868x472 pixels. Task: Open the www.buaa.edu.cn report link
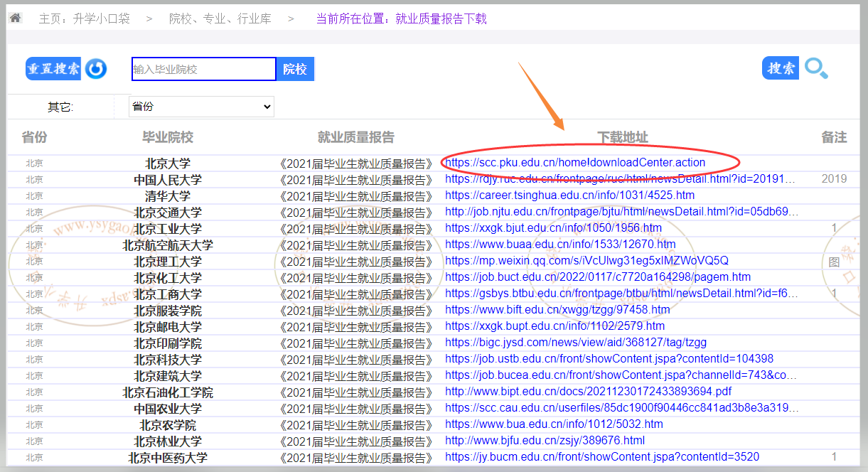pos(560,245)
